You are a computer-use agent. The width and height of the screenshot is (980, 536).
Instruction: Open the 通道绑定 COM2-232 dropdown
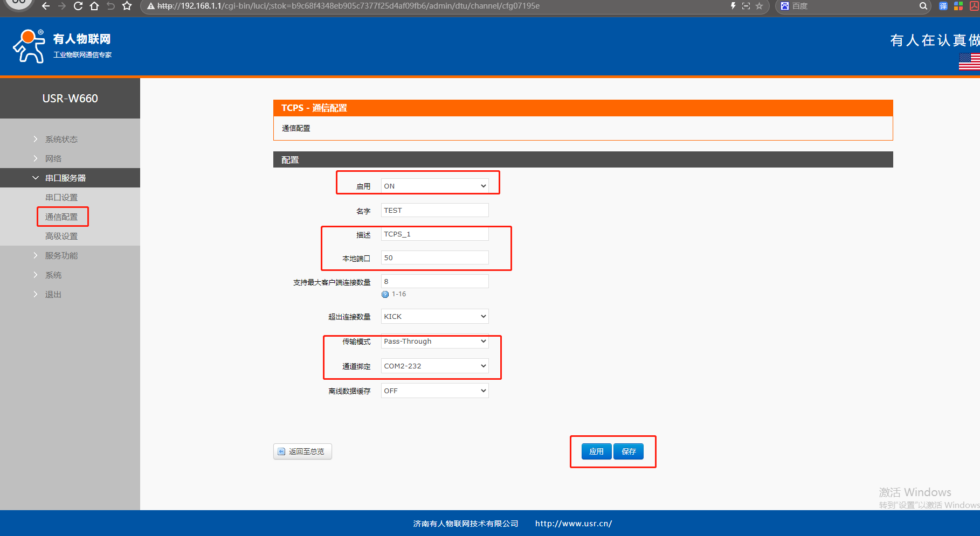click(434, 366)
